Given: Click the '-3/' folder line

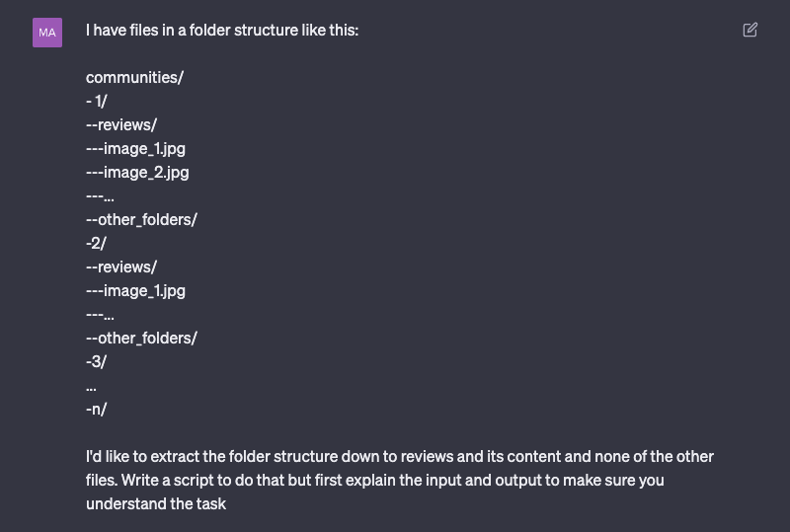Looking at the screenshot, I should pyautogui.click(x=96, y=361).
